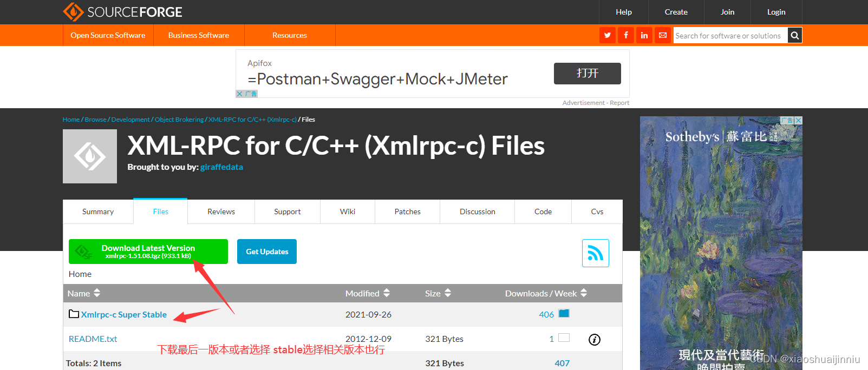The image size is (868, 370).
Task: Switch to the Discussion tab
Action: 478,212
